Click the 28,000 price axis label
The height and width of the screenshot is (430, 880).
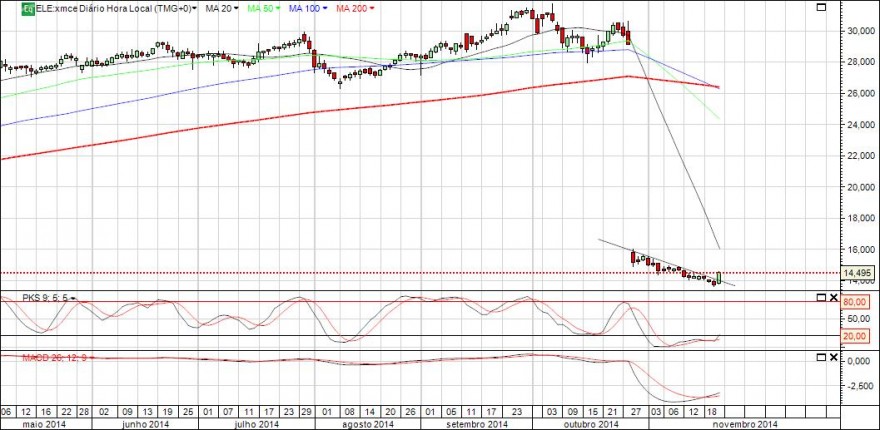click(x=862, y=62)
